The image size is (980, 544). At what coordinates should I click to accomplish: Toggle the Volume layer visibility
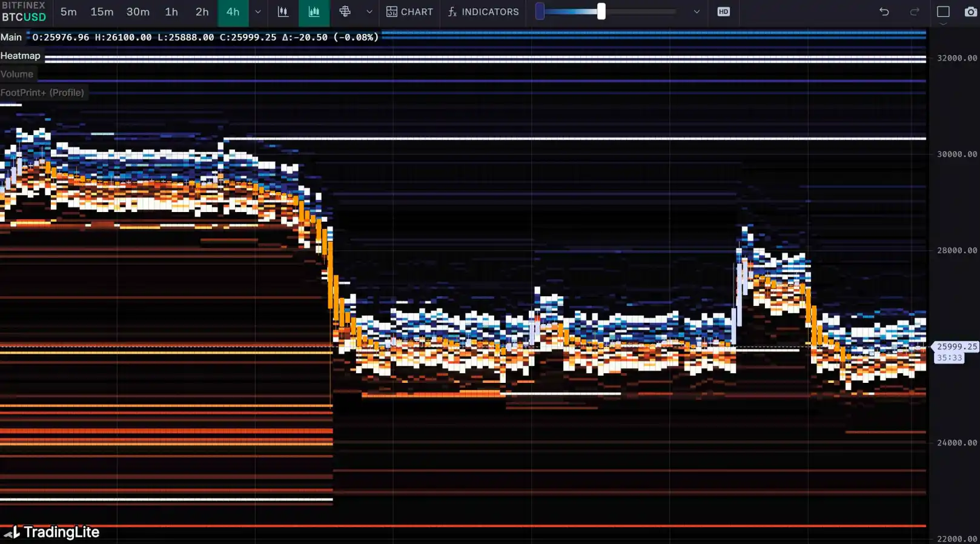17,75
